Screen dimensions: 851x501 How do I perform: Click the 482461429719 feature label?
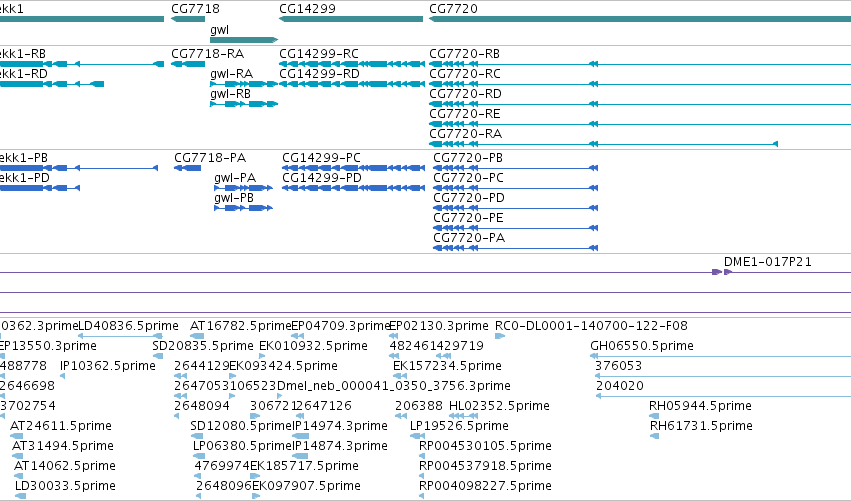click(436, 346)
